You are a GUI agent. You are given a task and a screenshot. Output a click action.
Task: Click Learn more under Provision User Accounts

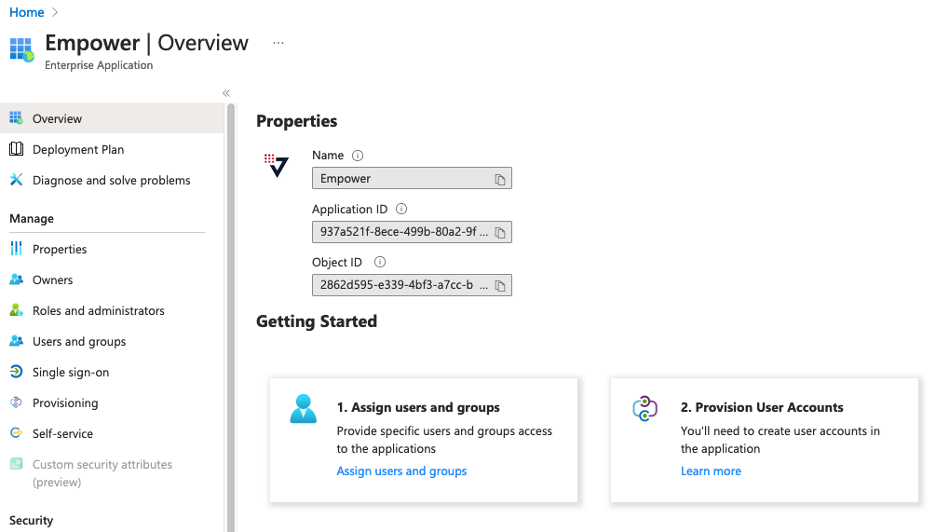pos(711,471)
